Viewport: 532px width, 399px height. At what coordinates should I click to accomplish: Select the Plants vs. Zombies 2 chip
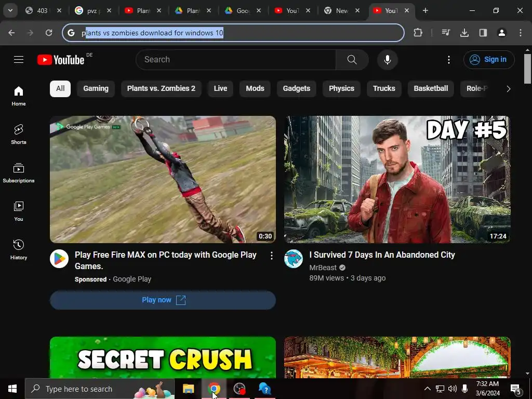point(161,88)
